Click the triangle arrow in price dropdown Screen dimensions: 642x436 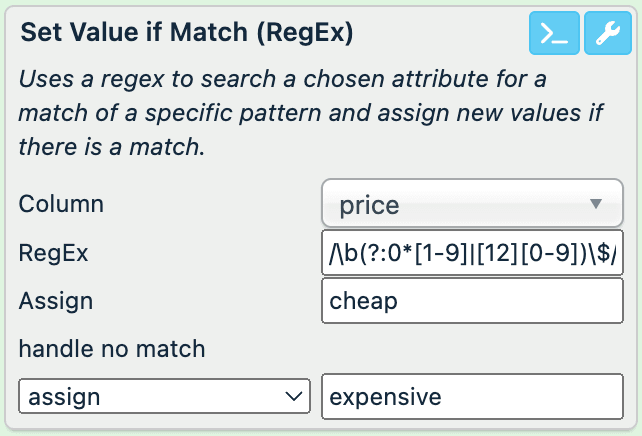click(596, 204)
